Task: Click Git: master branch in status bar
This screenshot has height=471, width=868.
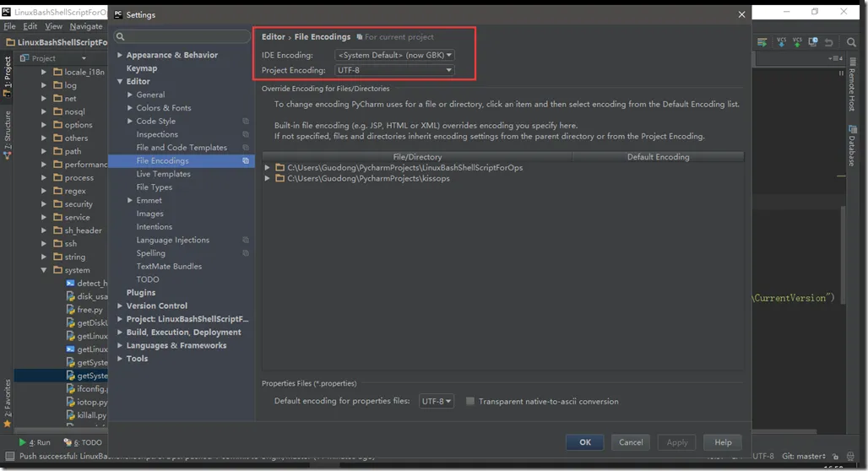Action: pos(803,457)
